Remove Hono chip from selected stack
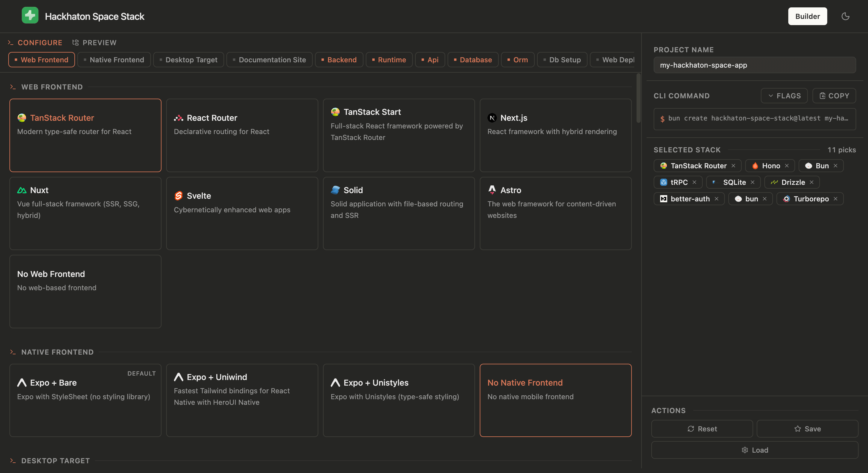Image resolution: width=868 pixels, height=473 pixels. 787,166
